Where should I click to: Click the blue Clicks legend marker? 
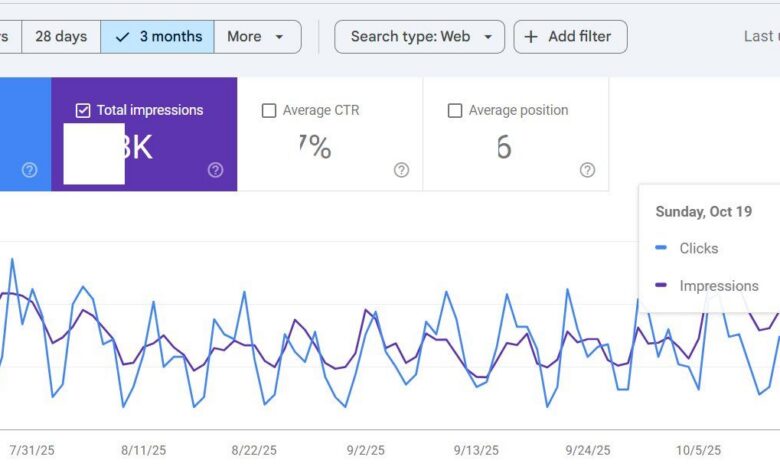point(661,248)
